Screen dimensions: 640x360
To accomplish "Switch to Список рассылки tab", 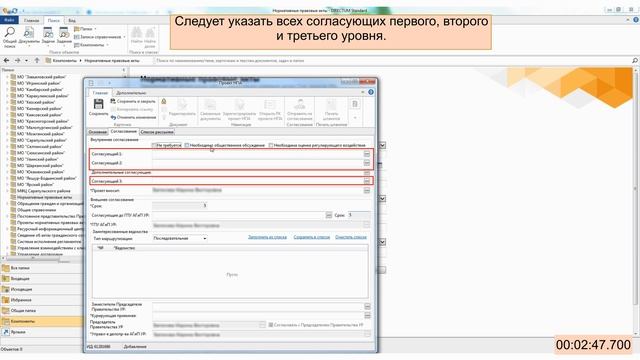I will pos(157,132).
